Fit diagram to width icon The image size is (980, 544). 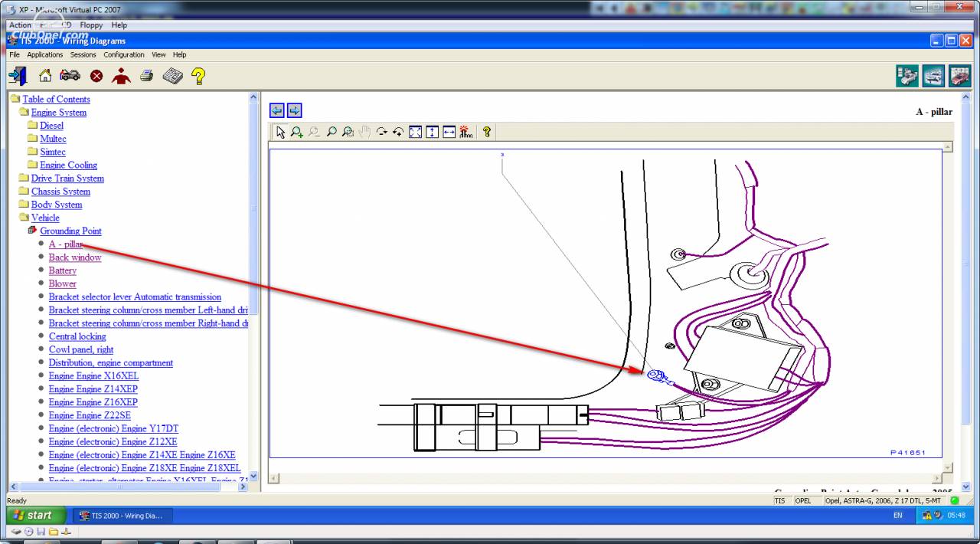point(449,132)
